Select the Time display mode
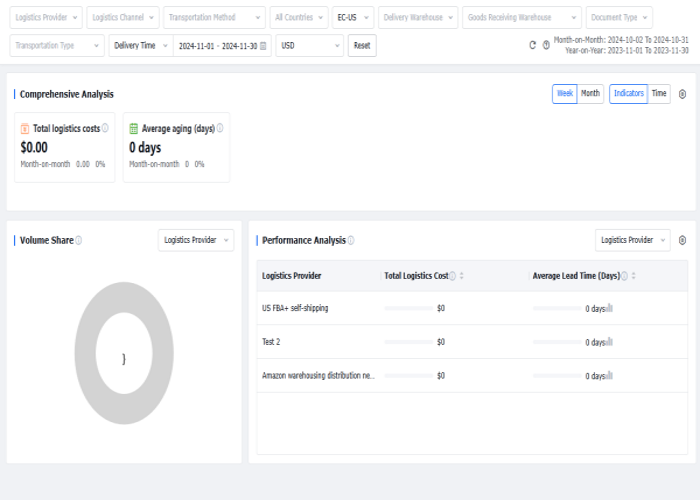The image size is (700, 500). click(x=659, y=94)
